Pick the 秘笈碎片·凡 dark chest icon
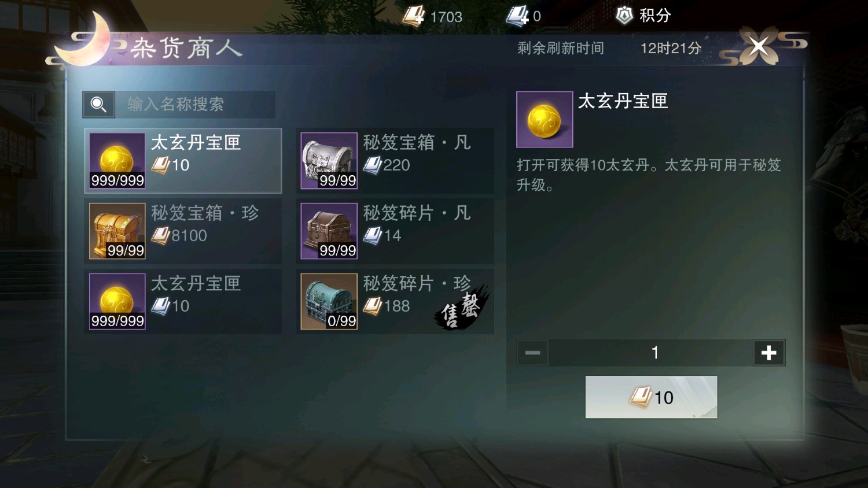The image size is (868, 488). tap(329, 231)
